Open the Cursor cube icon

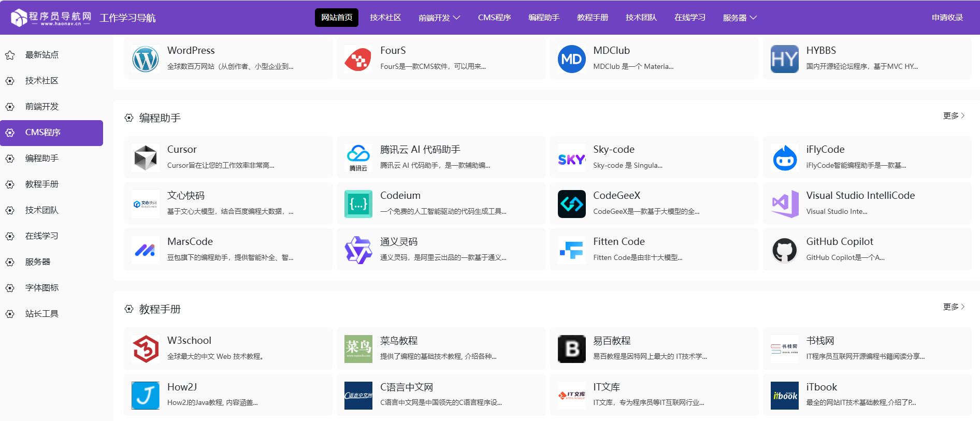click(x=146, y=158)
